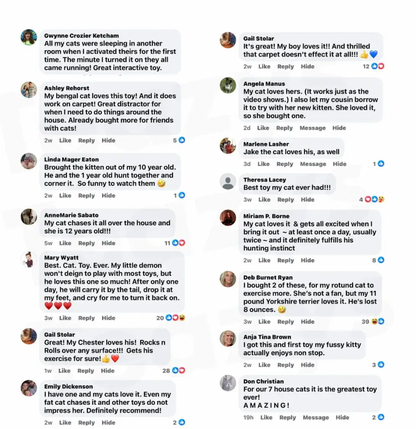Image resolution: width=416 pixels, height=429 pixels.
Task: Click the like reaction on Ashley Rehorst's comment
Action: [182, 140]
